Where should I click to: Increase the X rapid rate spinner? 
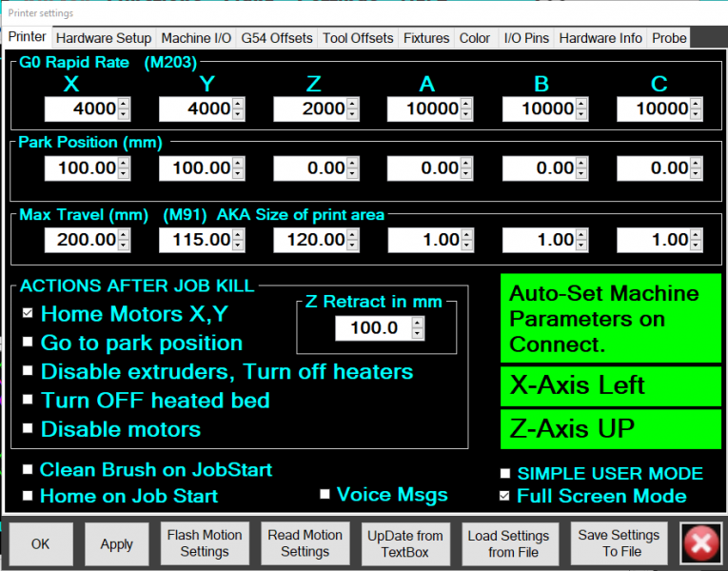(x=124, y=104)
